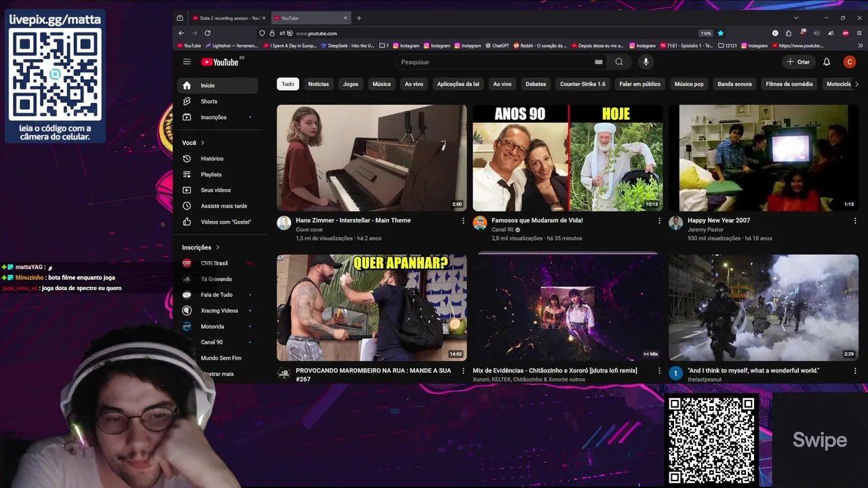The width and height of the screenshot is (868, 488).
Task: Click the Criar button
Action: coord(798,62)
